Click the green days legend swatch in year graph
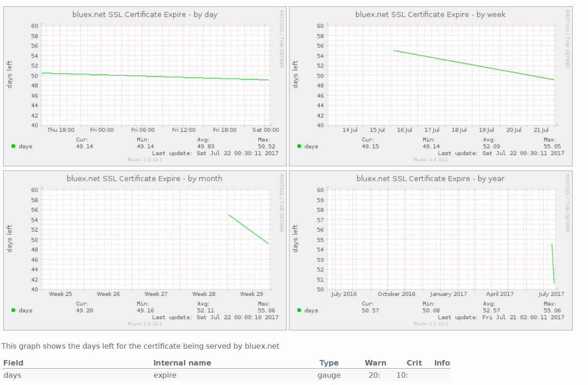This screenshot has width=588, height=385. [299, 310]
